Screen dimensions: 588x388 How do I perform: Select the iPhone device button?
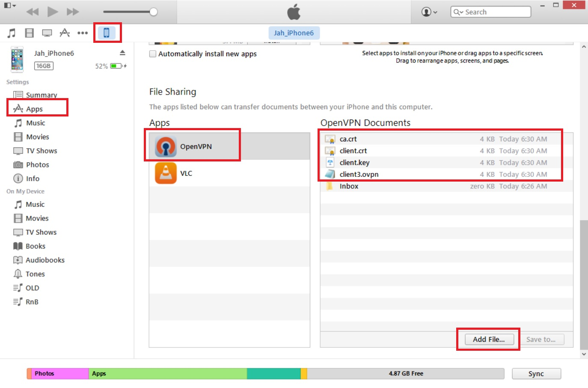click(x=107, y=33)
